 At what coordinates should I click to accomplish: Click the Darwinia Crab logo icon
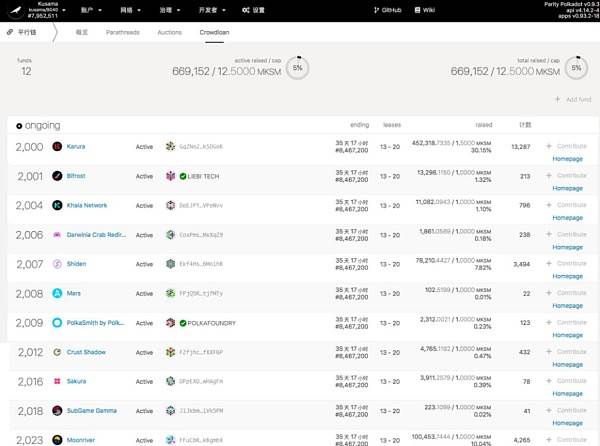coord(57,234)
